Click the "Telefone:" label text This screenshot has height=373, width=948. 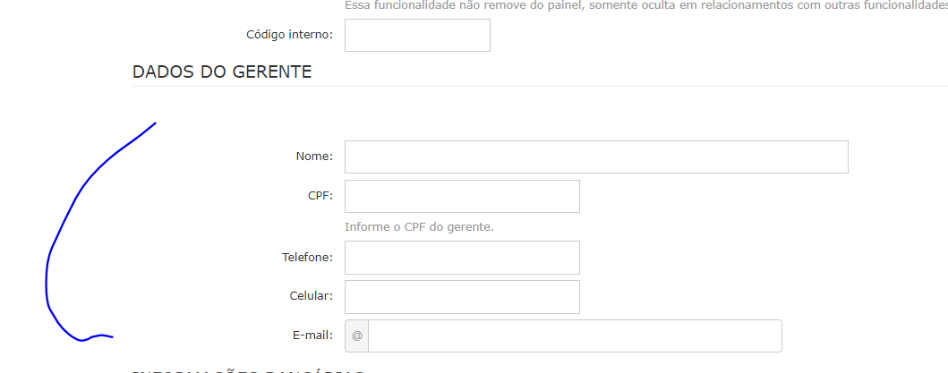click(308, 257)
